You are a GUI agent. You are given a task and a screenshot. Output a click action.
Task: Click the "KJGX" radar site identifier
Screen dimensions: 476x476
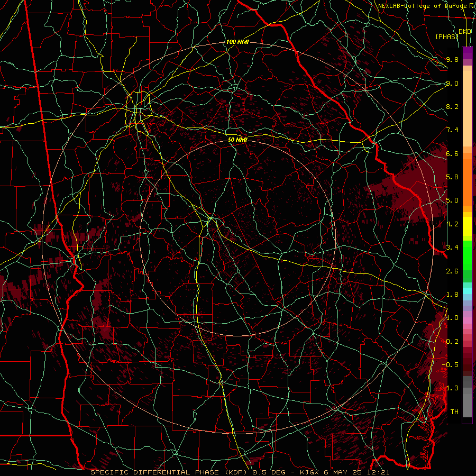point(309,472)
